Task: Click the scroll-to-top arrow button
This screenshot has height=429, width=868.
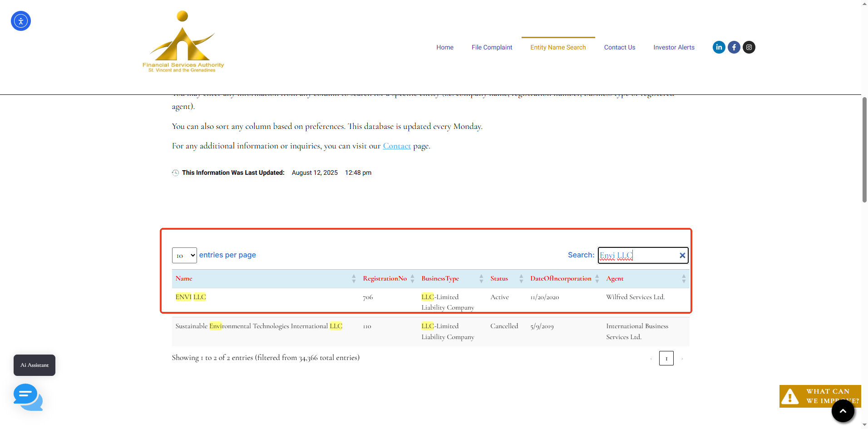Action: coord(843,411)
